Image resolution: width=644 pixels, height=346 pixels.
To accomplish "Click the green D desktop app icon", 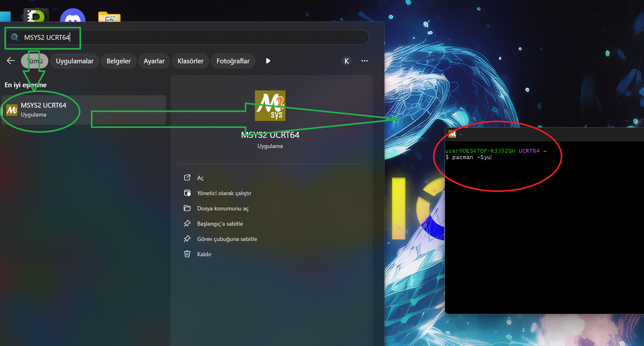I will tap(36, 15).
